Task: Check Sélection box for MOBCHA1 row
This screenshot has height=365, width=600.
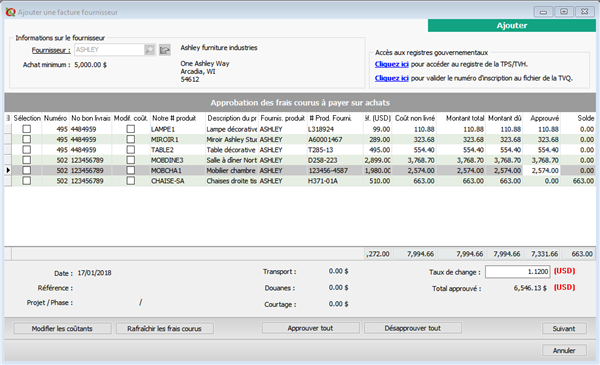Action: (x=26, y=170)
